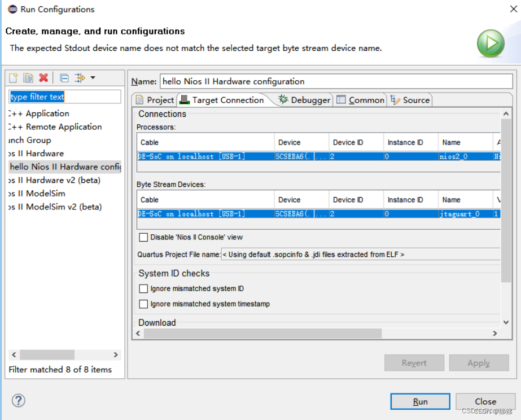This screenshot has width=521, height=420.
Task: Click Byte Stream Devices Cable column header
Action: [205, 200]
